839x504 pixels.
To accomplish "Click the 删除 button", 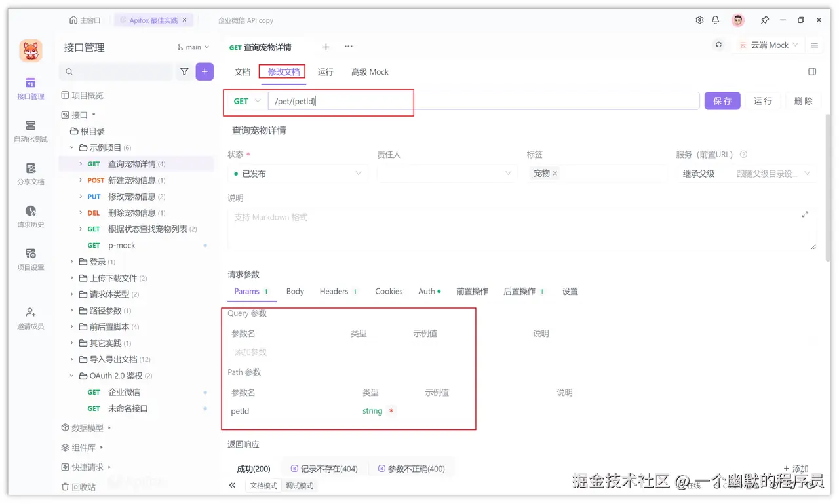I will click(x=803, y=101).
